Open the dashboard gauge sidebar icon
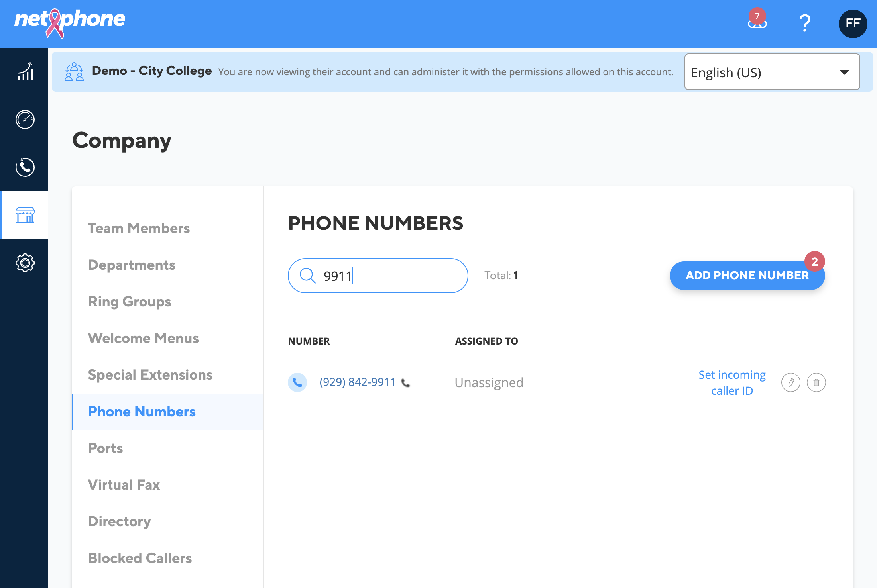Viewport: 877px width, 588px height. pos(25,120)
